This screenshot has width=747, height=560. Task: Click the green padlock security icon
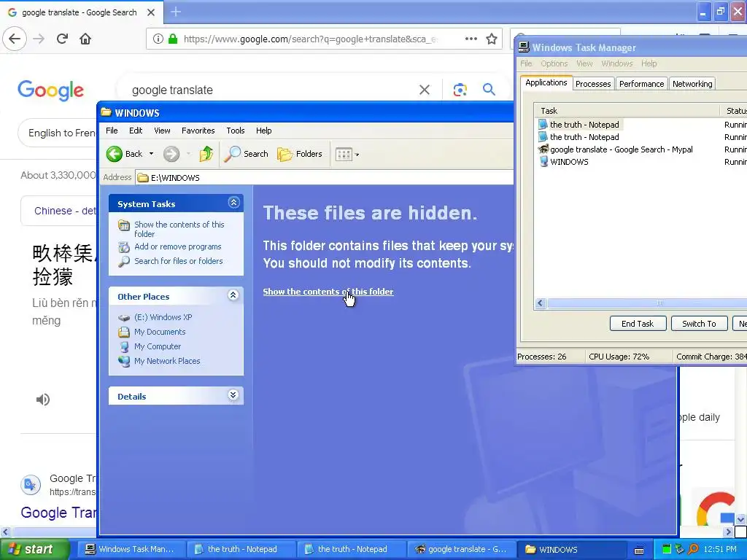(x=173, y=39)
